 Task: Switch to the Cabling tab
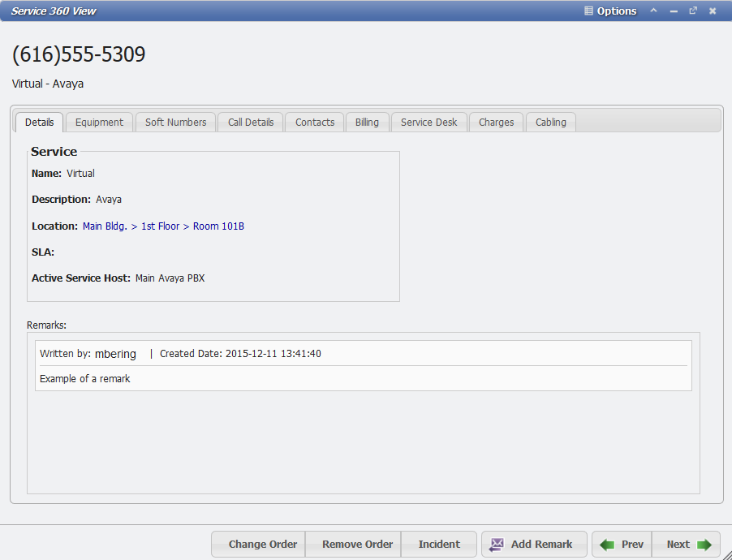[x=550, y=122]
